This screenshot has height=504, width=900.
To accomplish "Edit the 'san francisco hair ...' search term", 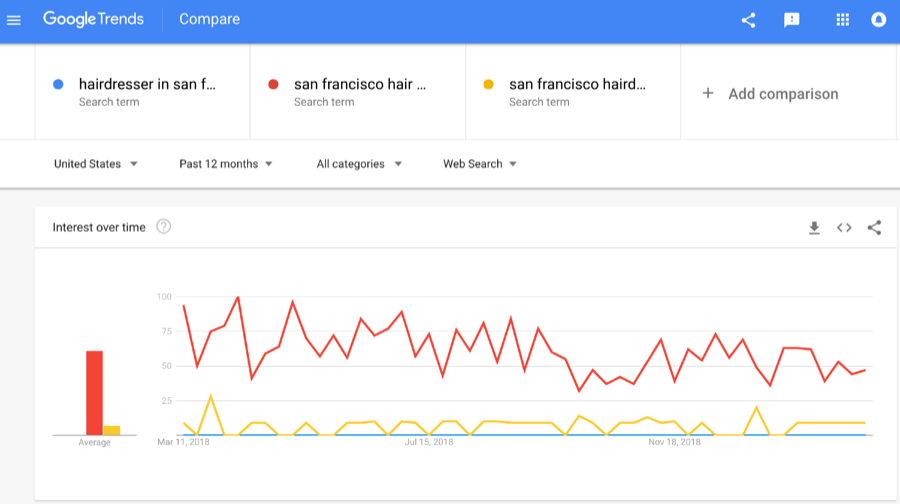I will click(358, 92).
